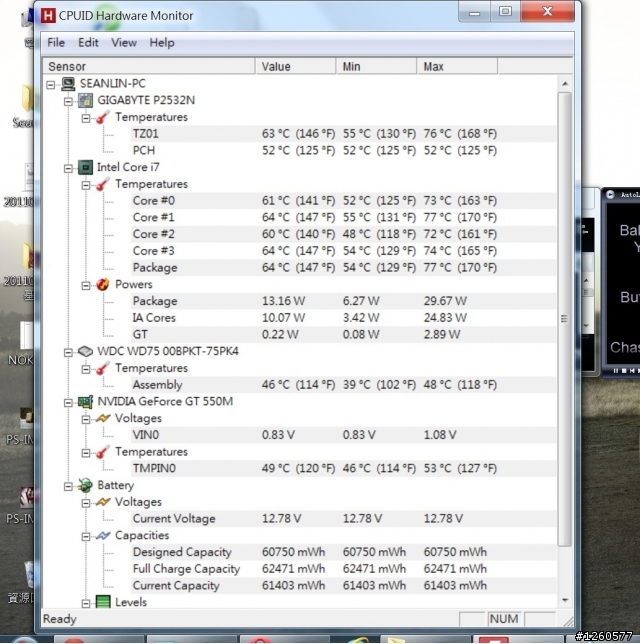Click the NVIDIA Temperatures thermometer icon
Viewport: 640px width, 644px height.
(103, 452)
